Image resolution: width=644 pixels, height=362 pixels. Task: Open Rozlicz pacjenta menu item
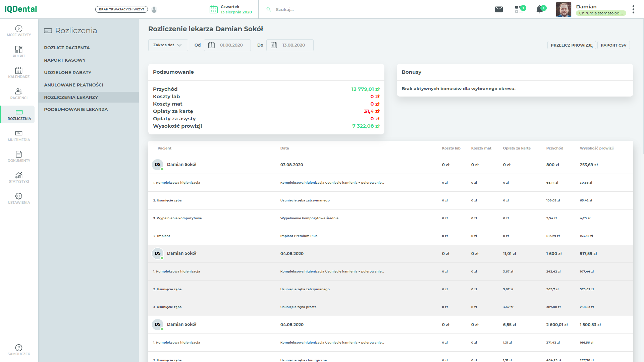coord(67,48)
